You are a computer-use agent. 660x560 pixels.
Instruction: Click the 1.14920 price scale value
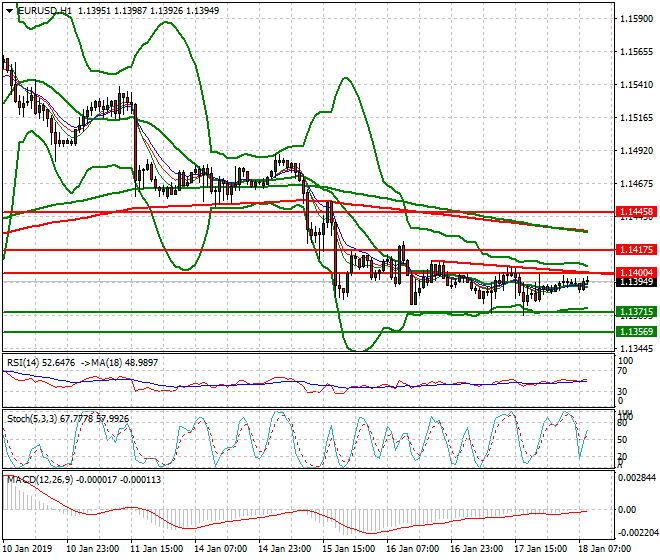(x=637, y=150)
